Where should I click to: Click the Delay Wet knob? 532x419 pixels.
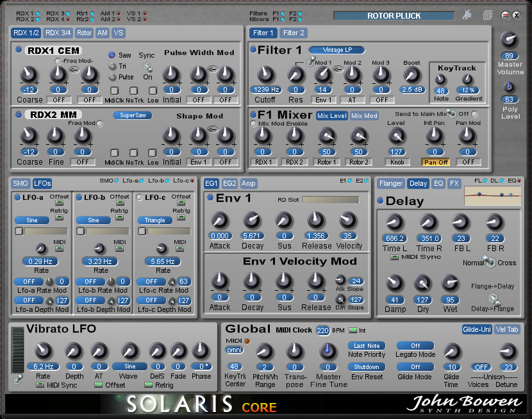(450, 283)
